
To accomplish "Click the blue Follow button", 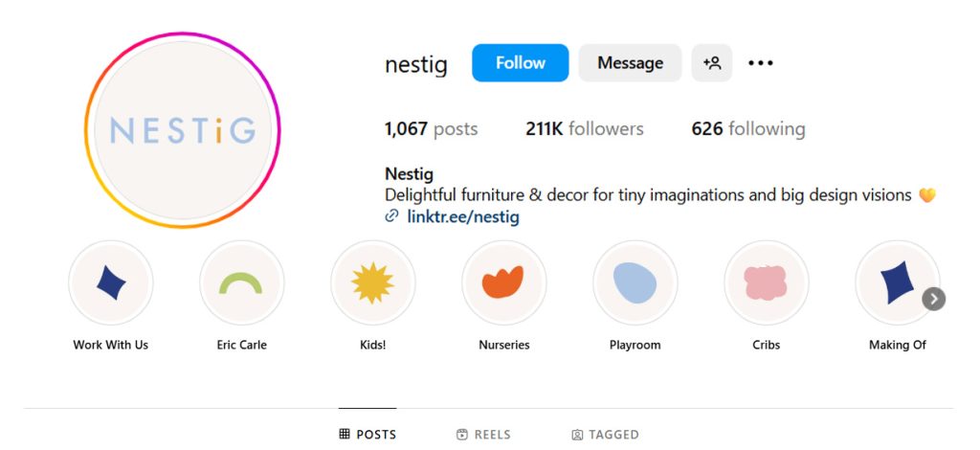I will click(520, 63).
